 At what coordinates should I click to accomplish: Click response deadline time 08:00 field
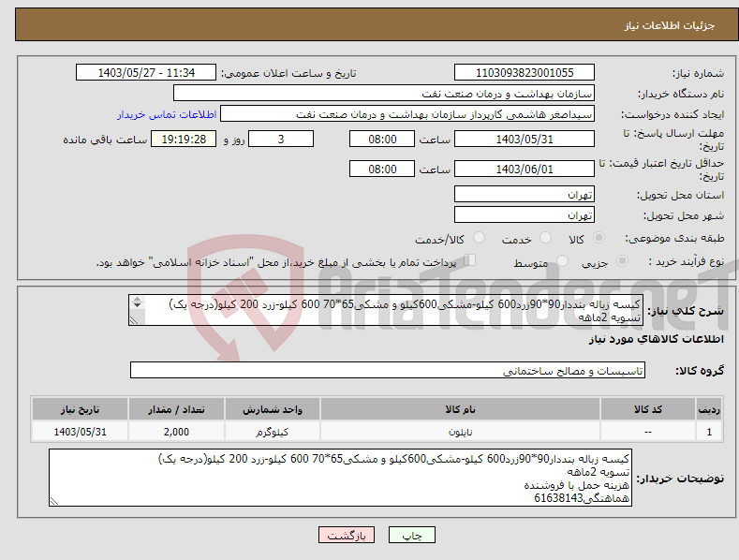(382, 139)
